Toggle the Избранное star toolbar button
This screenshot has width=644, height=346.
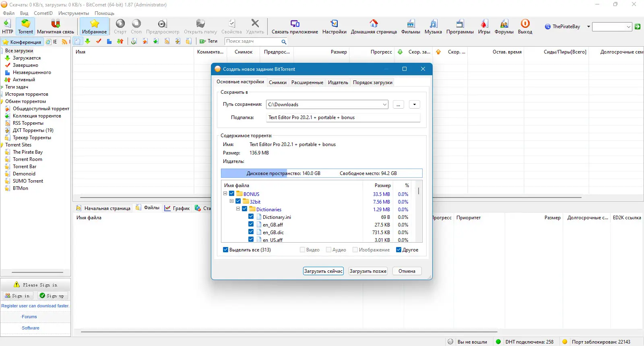(x=94, y=27)
